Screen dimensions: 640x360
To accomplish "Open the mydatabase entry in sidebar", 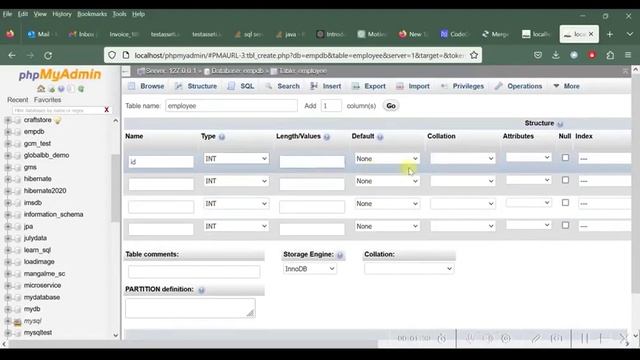I will coord(42,297).
